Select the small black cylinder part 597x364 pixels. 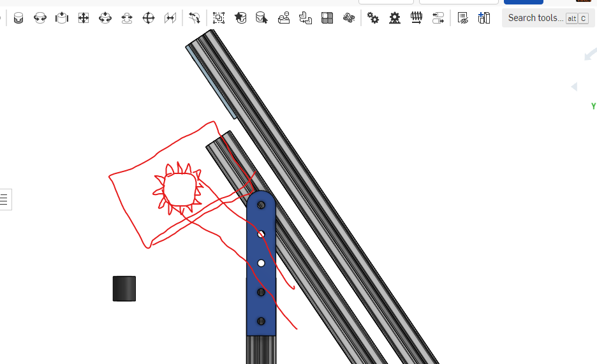tap(124, 289)
